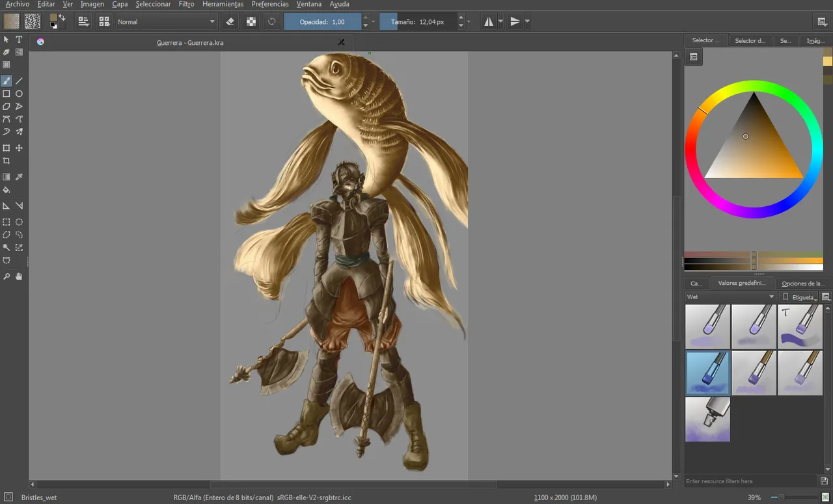This screenshot has width=833, height=504.
Task: Open the brush preset view mode button
Action: 826,297
